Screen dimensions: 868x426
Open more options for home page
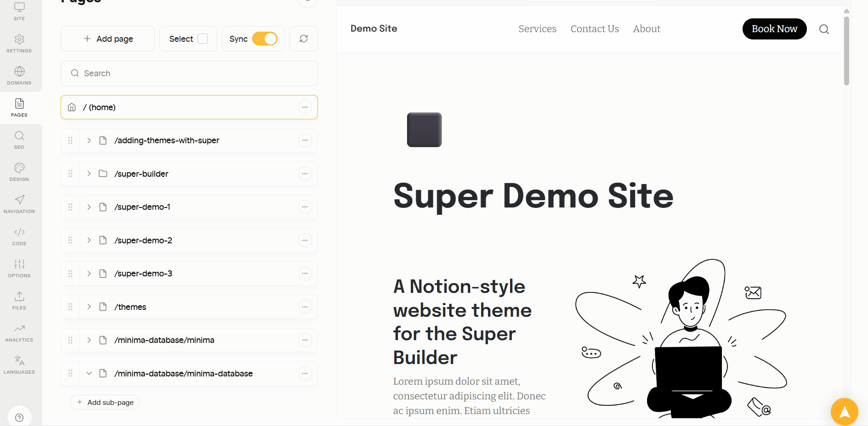pyautogui.click(x=305, y=107)
